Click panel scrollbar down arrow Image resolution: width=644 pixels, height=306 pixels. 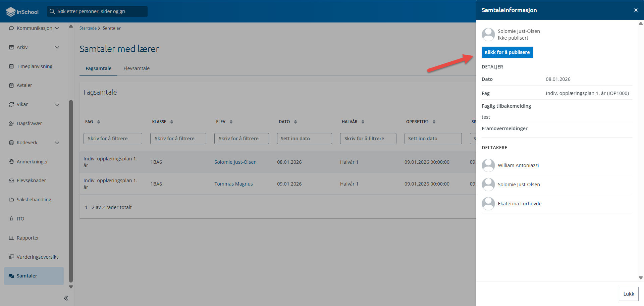tap(641, 278)
